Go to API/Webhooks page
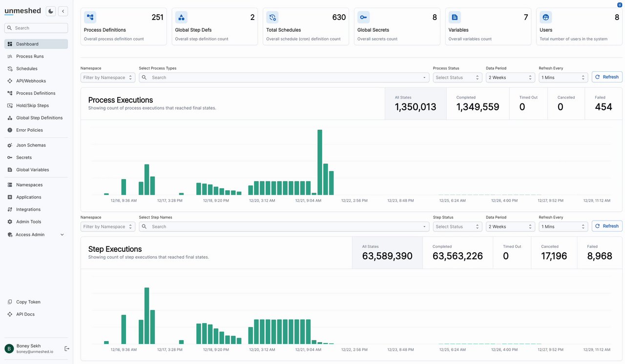Viewport: 625px width, 364px height. click(31, 81)
